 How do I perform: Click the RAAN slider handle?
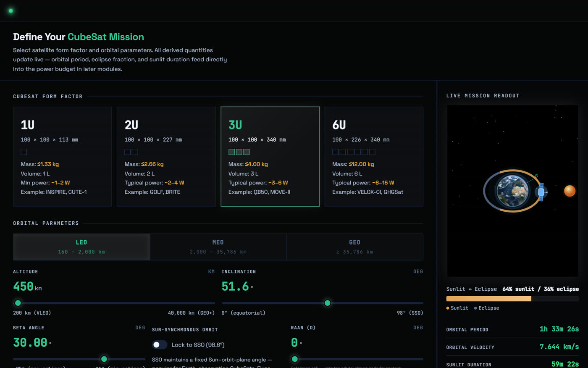pos(295,359)
